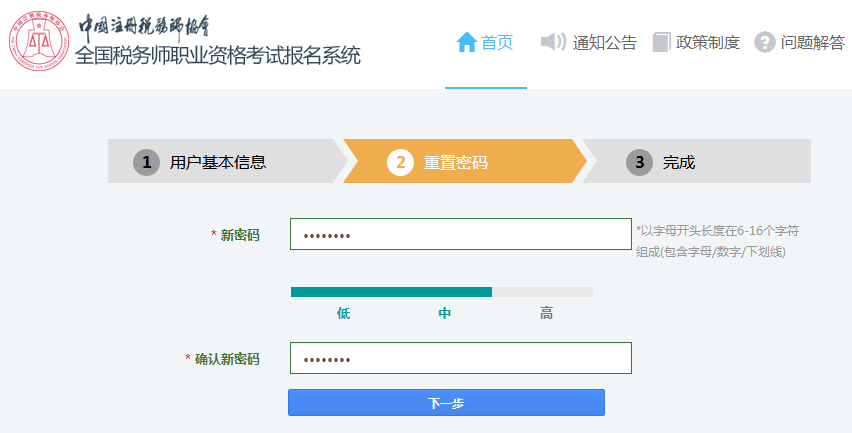852x433 pixels.
Task: Click the password strength progress bar
Action: point(441,292)
